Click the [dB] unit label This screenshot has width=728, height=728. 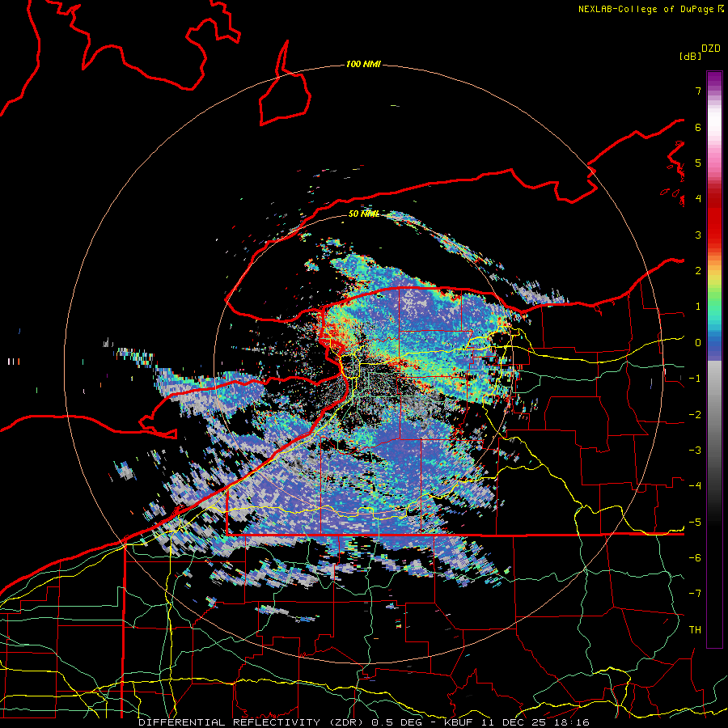690,56
